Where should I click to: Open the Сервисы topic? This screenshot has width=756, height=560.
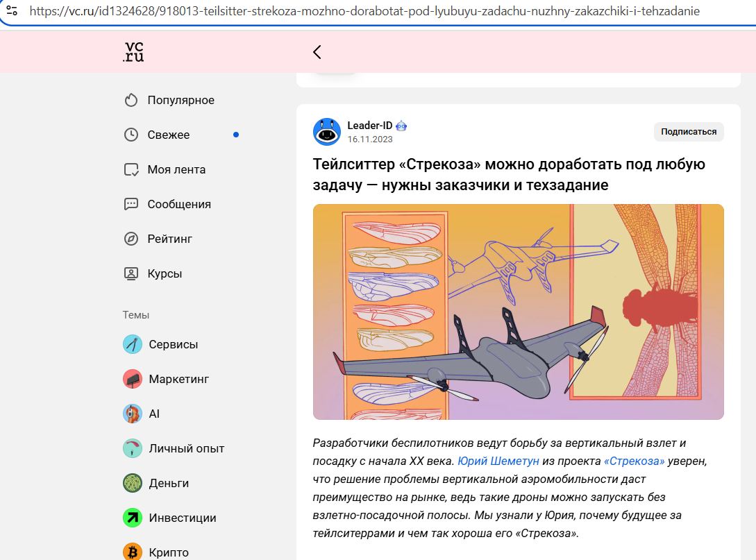pyautogui.click(x=160, y=344)
